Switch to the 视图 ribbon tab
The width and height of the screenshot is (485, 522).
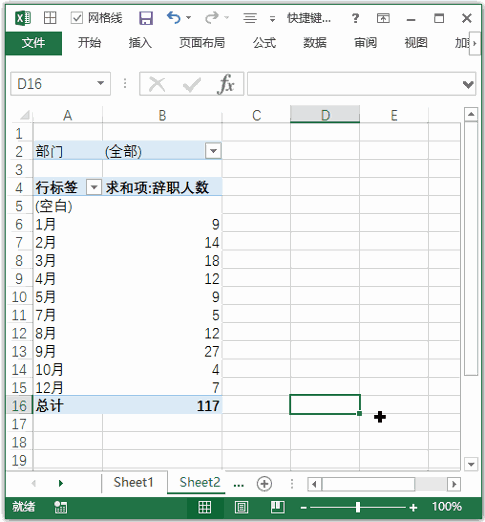416,43
